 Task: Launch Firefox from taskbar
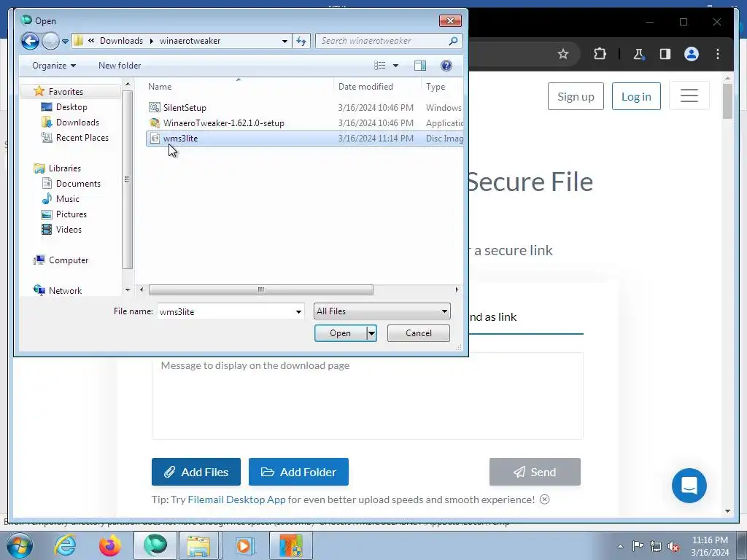(109, 545)
